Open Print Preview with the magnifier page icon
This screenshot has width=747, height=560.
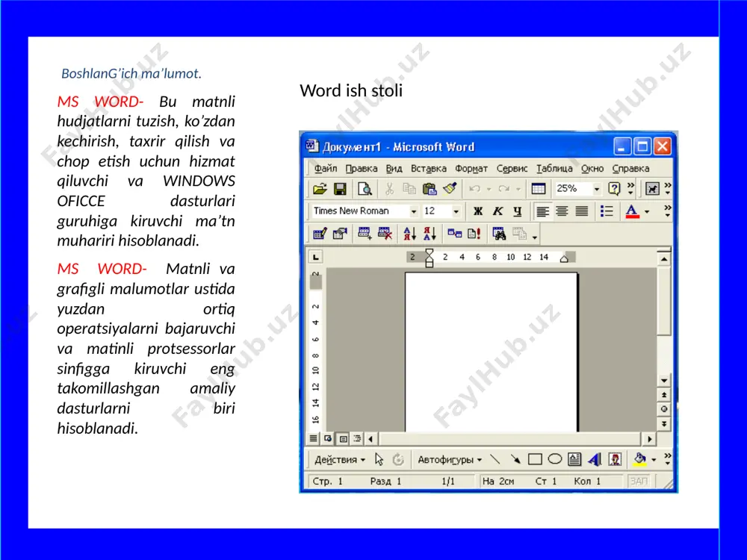pyautogui.click(x=365, y=189)
